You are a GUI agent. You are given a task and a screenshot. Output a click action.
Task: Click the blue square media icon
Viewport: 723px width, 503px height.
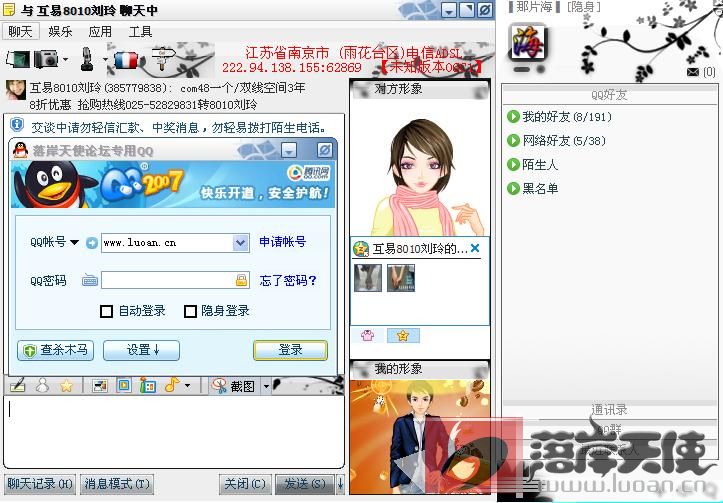pos(124,385)
